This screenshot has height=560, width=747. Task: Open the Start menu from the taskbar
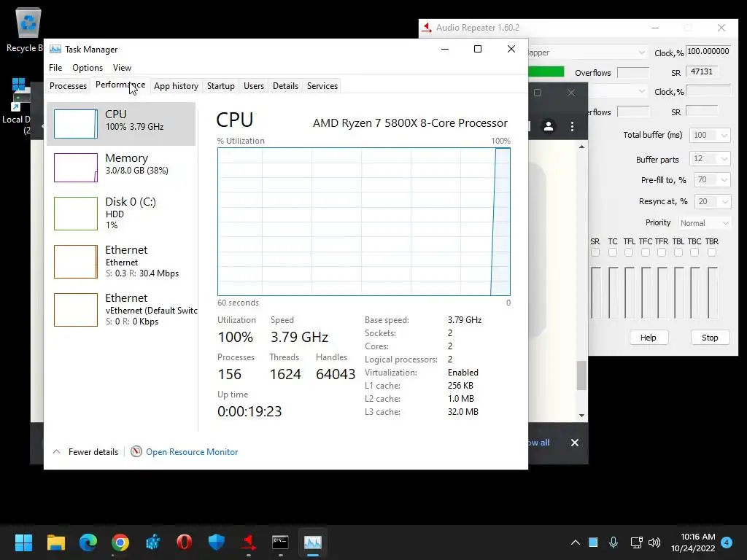tap(23, 542)
